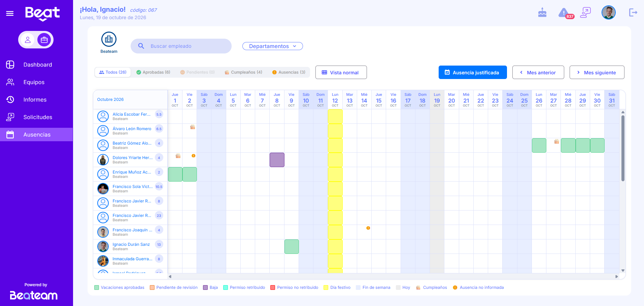Screen dimensions: 644x306
Task: Click the Buscar empleado search field
Action: 181,46
